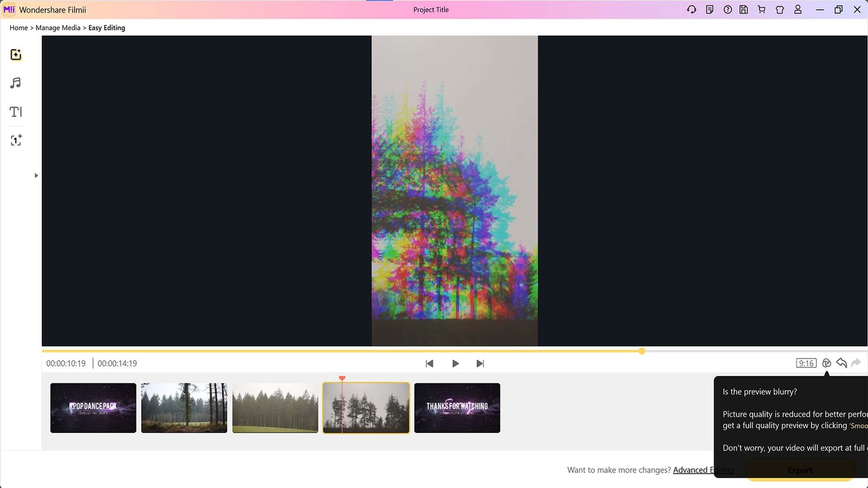Open the Music panel in sidebar

click(16, 83)
